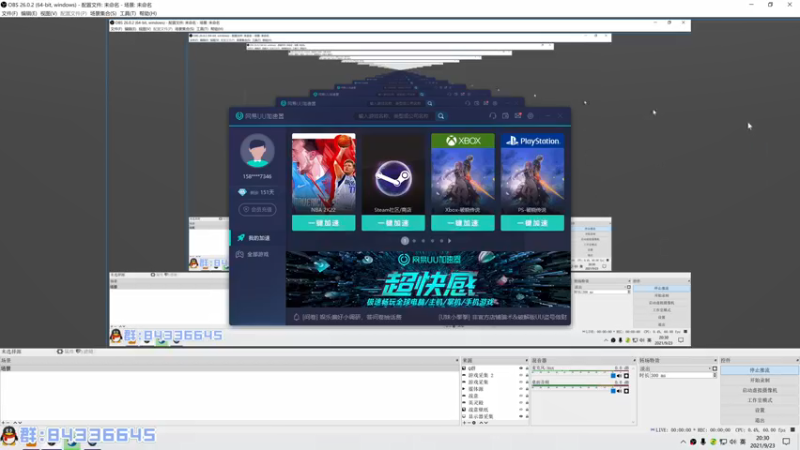This screenshot has width=800, height=450.
Task: Click 一键加速 under the PlayStation card
Action: (x=532, y=223)
